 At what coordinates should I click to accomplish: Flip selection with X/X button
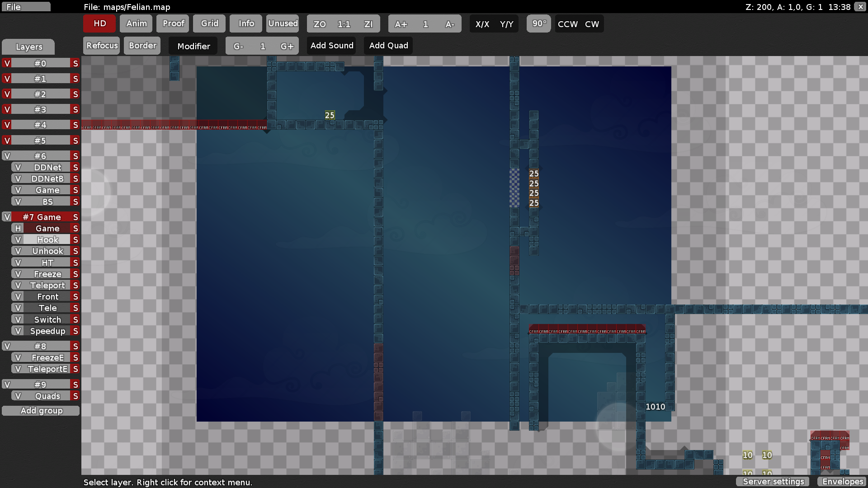pos(482,24)
